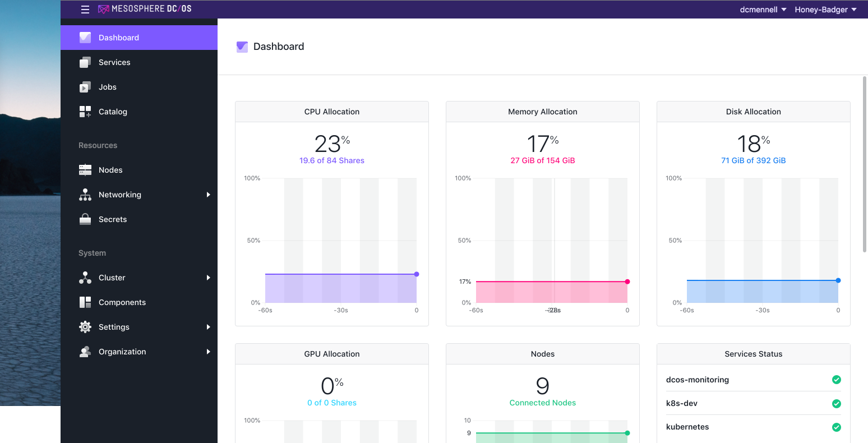Click the Networking sidebar icon
Viewport: 868px width, 443px height.
[85, 195]
